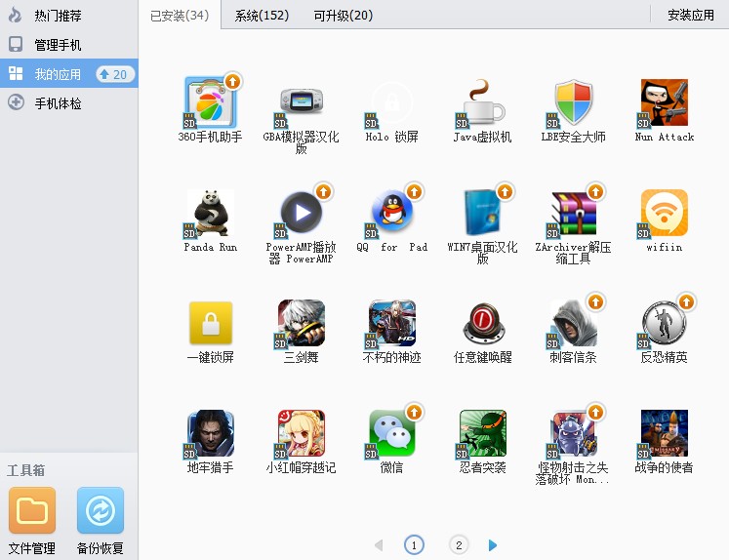
Task: Select the WIN7桌面汉化版 app icon
Action: 483,213
